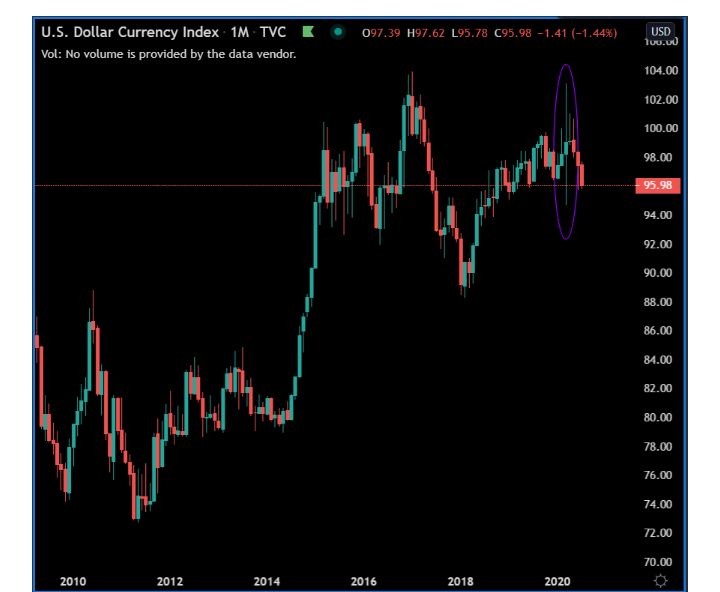Viewport: 720px width, 592px height.
Task: Click the high value H97.62
Action: 426,33
